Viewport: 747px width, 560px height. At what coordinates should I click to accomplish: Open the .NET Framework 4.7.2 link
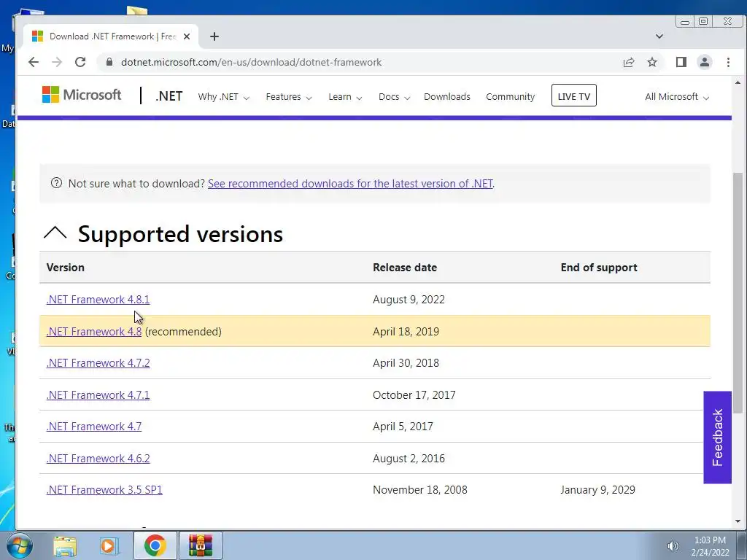point(98,363)
